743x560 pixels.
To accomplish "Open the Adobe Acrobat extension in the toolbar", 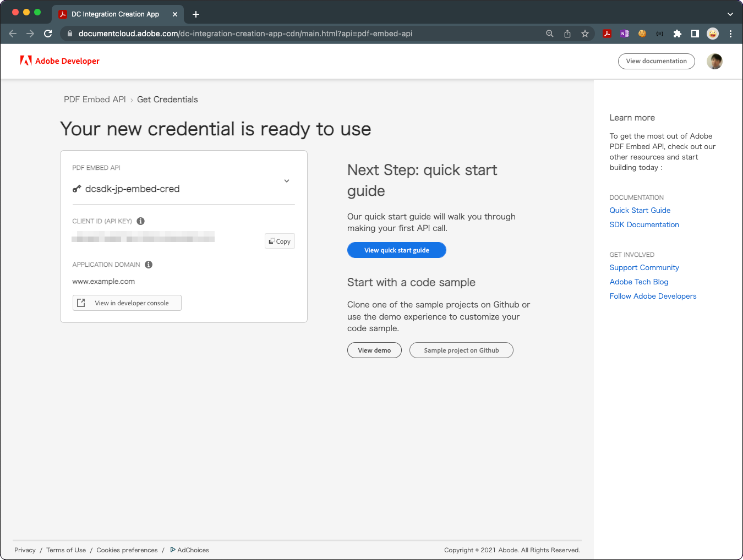I will [x=607, y=34].
